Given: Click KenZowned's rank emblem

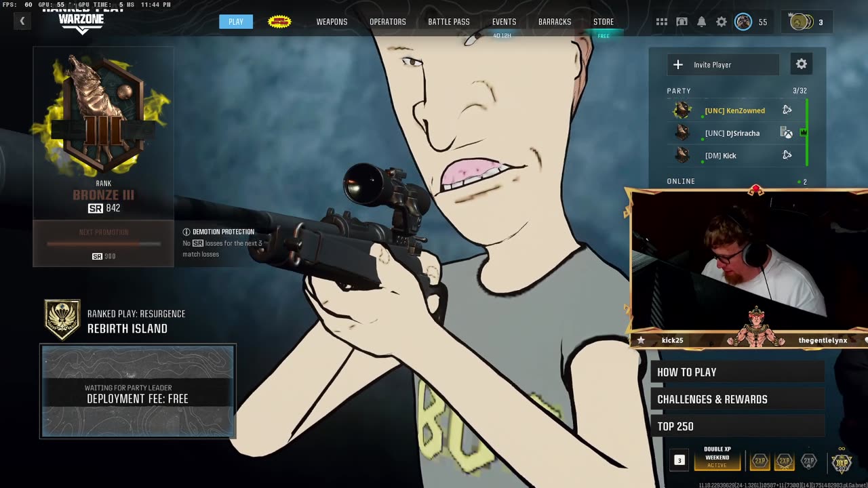Looking at the screenshot, I should [x=682, y=110].
